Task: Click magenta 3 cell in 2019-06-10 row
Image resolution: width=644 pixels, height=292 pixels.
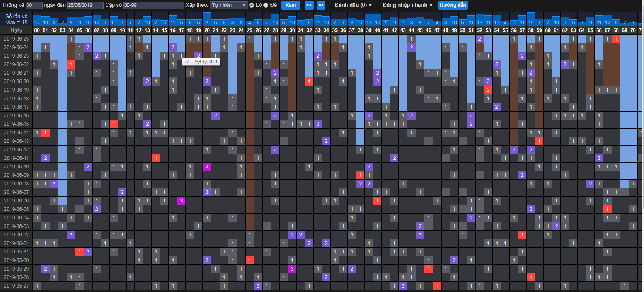Action: click(x=207, y=167)
